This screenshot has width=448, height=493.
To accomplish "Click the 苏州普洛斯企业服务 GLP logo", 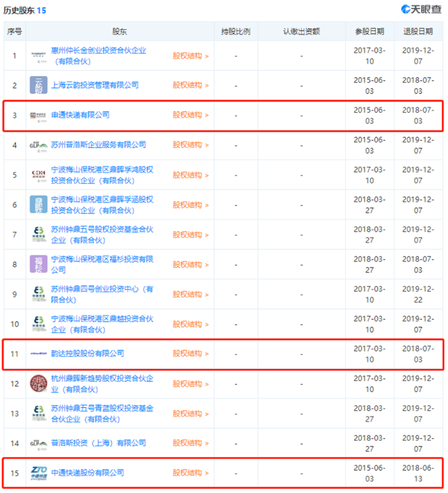I will click(x=38, y=145).
